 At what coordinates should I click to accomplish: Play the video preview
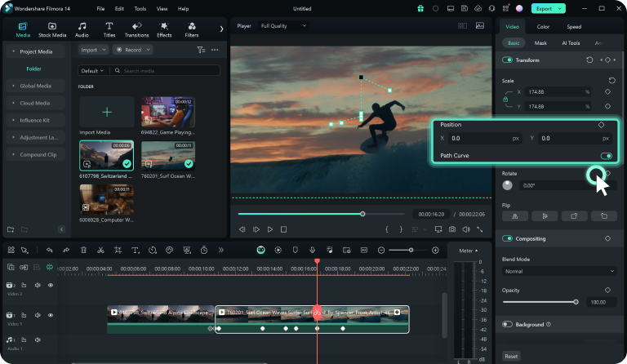pos(270,229)
